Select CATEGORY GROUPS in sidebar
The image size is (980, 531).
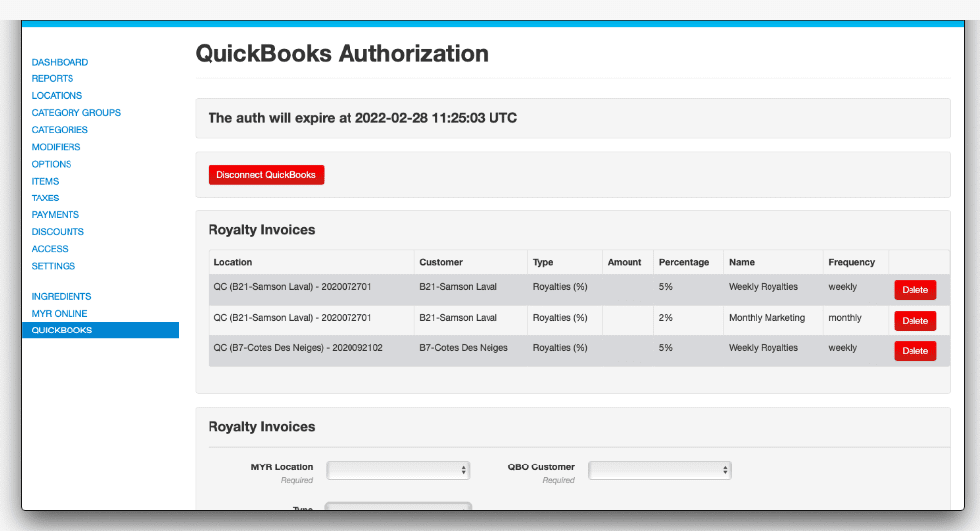tap(76, 112)
